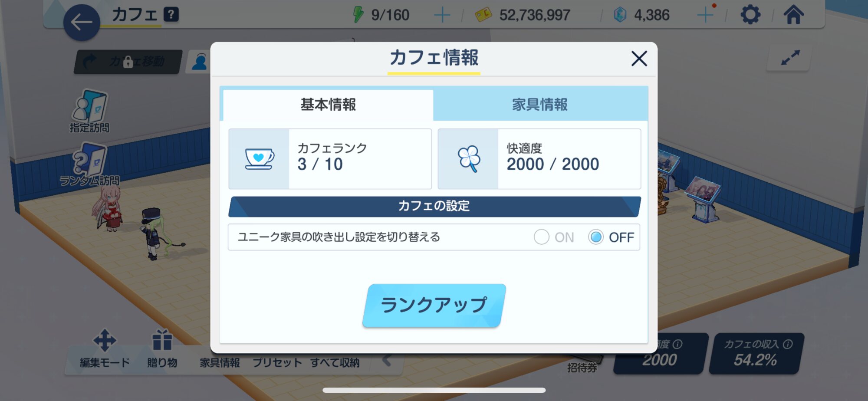The height and width of the screenshot is (401, 868).
Task: Expand cafe view with fullscreen arrows
Action: [790, 58]
